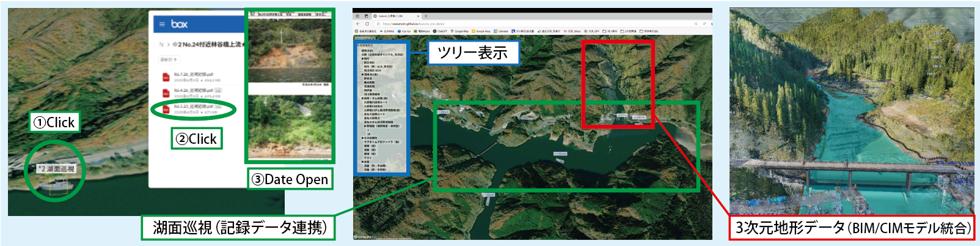980x246 pixels.
Task: Expand the 地形 tree node
Action: [362, 59]
